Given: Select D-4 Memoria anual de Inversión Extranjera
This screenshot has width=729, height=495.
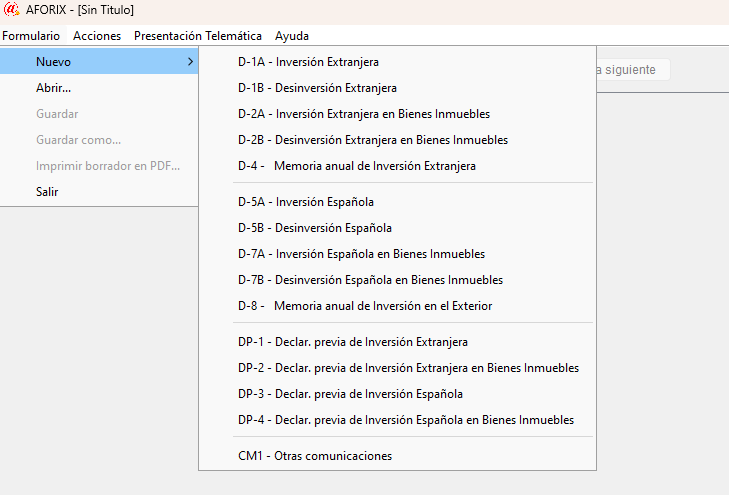Looking at the screenshot, I should pyautogui.click(x=356, y=166).
